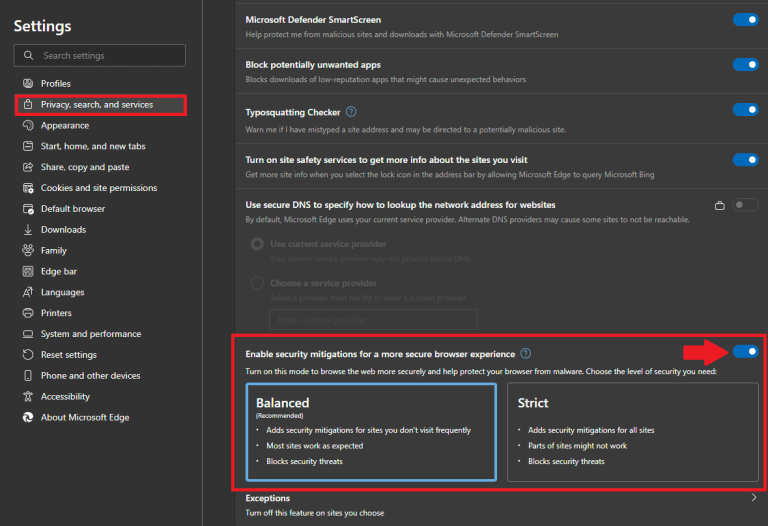Click the Search settings field
This screenshot has height=526, width=768.
(100, 55)
